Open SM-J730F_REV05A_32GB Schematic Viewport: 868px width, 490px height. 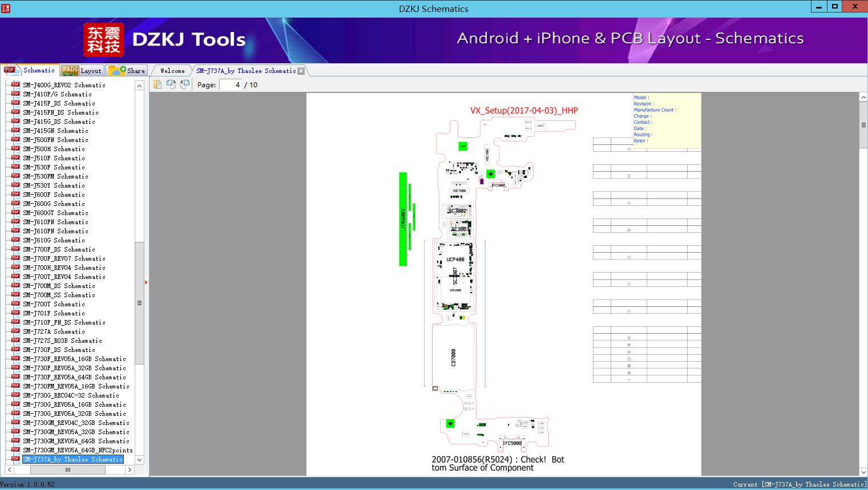pyautogui.click(x=74, y=368)
